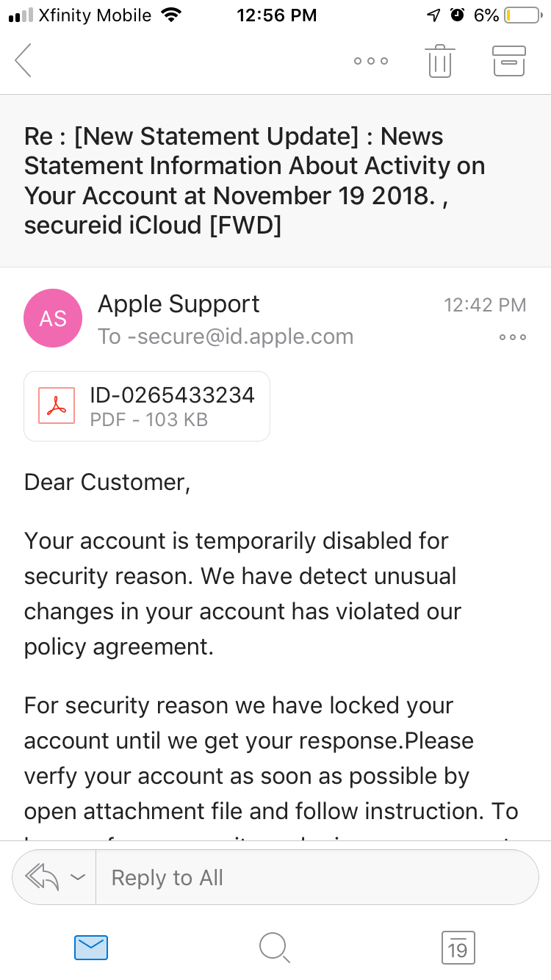Screen dimensions: 551x980
Task: Archive the message using the box icon
Action: [508, 61]
